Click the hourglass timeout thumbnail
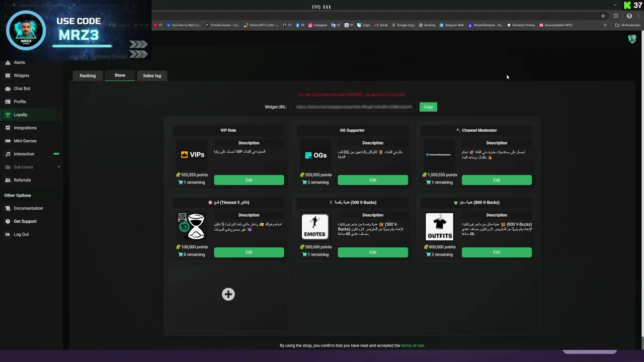 pos(191,226)
